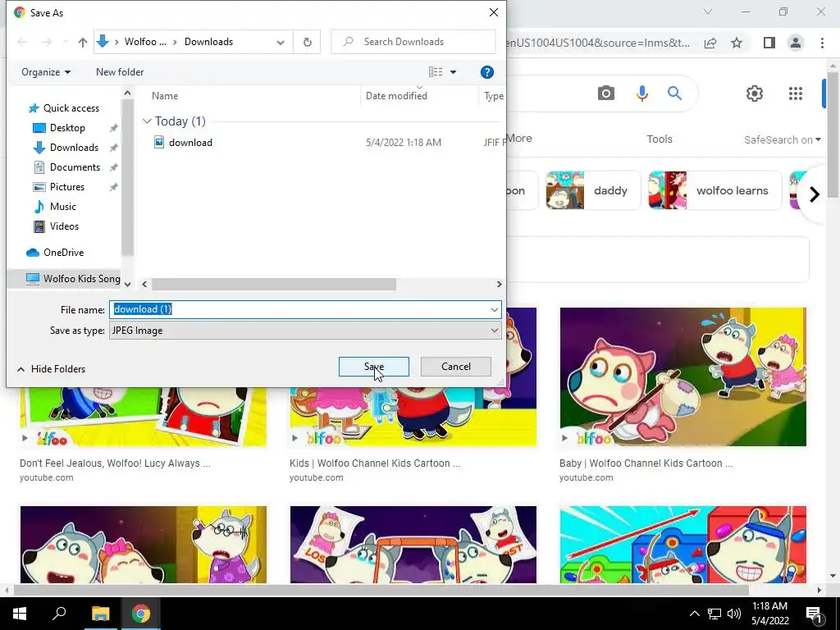
Task: Create a New folder
Action: (x=120, y=72)
